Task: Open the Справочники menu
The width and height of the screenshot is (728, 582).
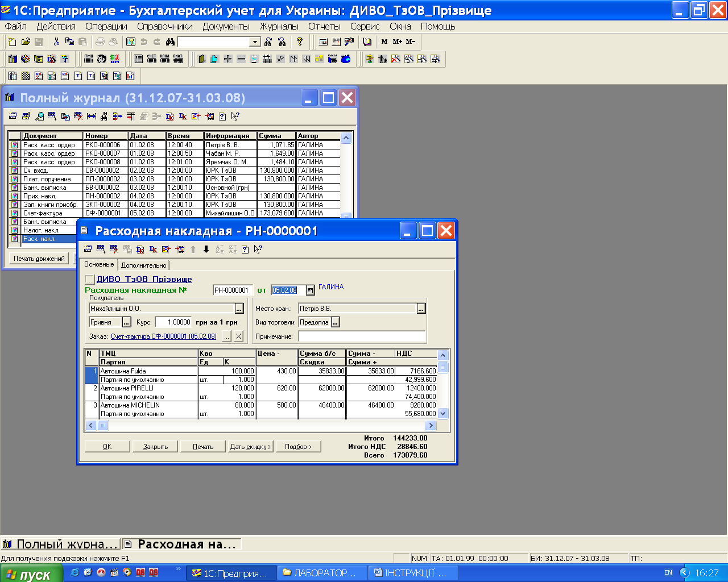Action: point(165,26)
